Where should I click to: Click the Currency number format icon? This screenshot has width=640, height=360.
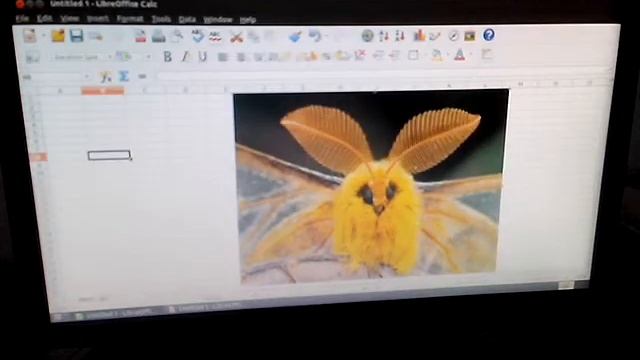(x=311, y=57)
